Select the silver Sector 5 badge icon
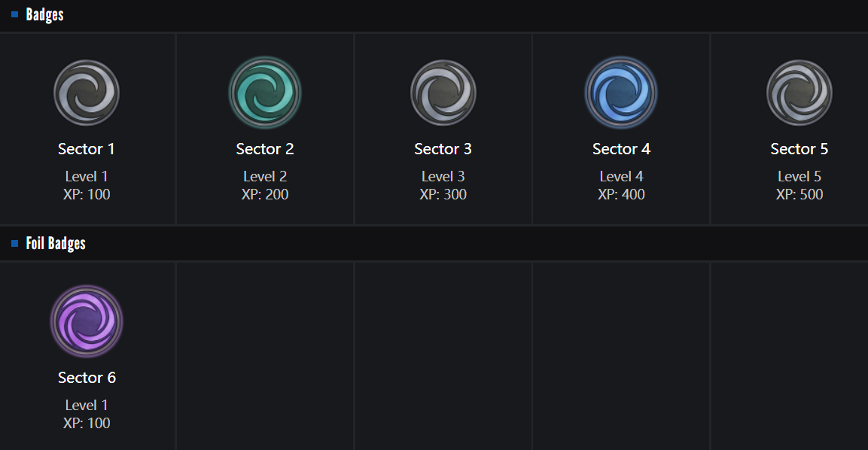Screen dimensions: 868x450 coord(799,93)
